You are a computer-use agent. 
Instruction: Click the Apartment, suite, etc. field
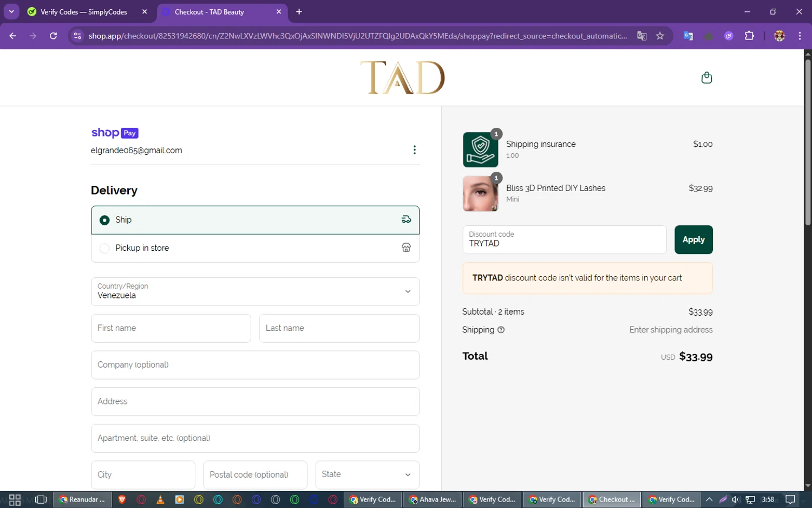point(255,438)
